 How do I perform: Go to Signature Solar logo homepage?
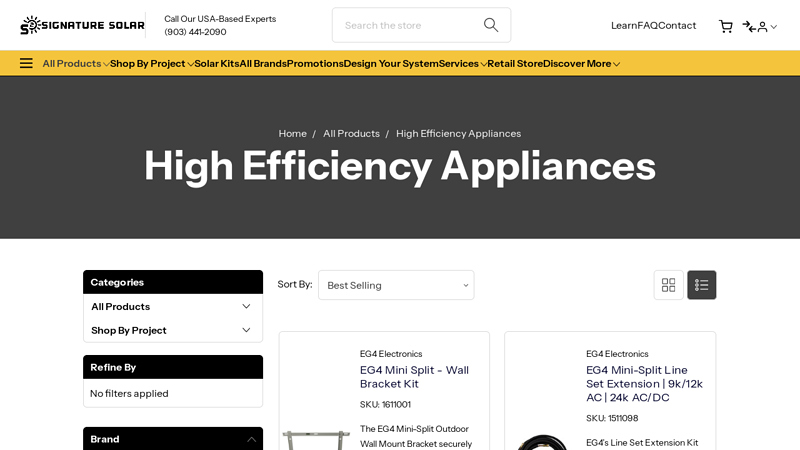(x=82, y=25)
